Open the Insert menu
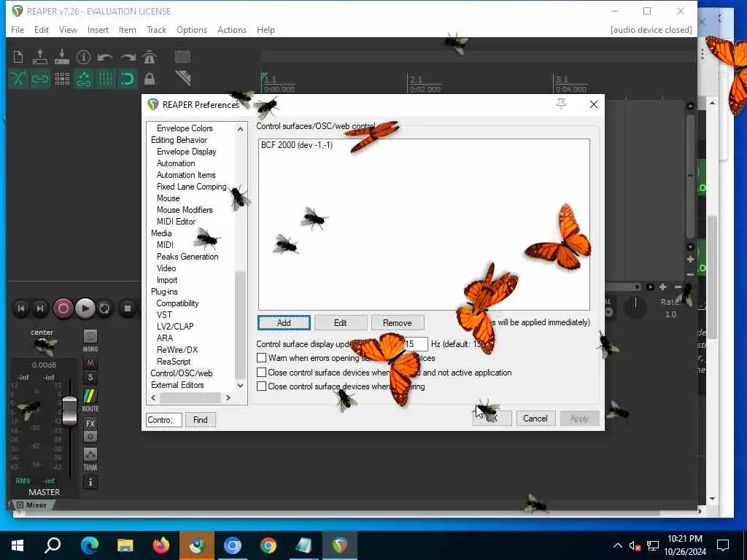 [x=98, y=29]
